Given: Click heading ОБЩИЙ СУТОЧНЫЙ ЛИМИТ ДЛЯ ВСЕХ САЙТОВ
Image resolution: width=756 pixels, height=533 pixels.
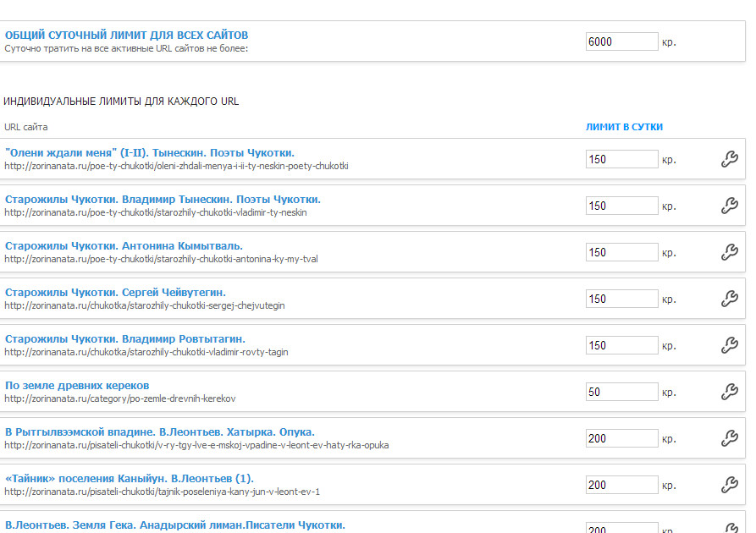Looking at the screenshot, I should point(126,36).
